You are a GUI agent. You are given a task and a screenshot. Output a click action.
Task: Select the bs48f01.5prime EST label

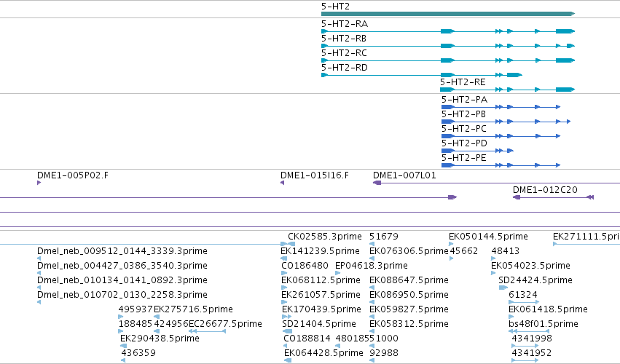coord(544,325)
